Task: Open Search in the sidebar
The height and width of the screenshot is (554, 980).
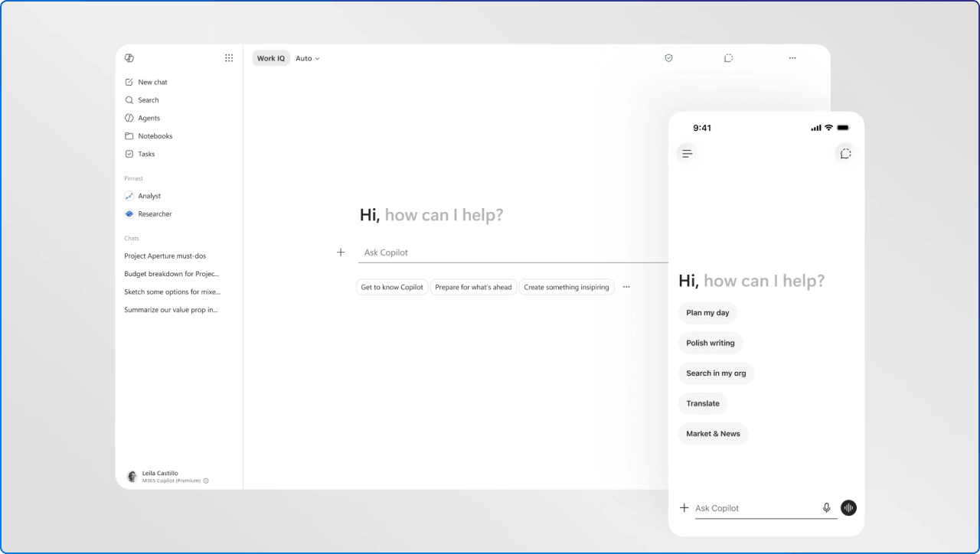Action: (x=142, y=100)
